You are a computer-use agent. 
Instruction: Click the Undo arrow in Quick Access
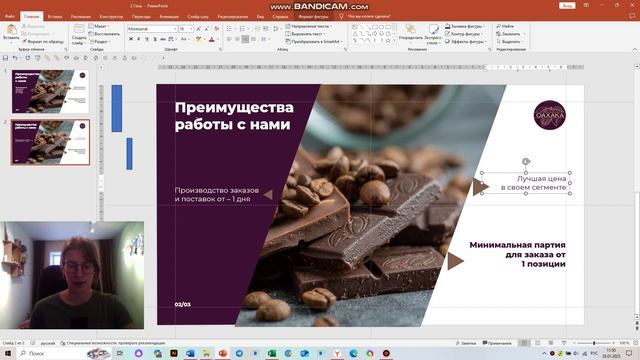coord(15,58)
